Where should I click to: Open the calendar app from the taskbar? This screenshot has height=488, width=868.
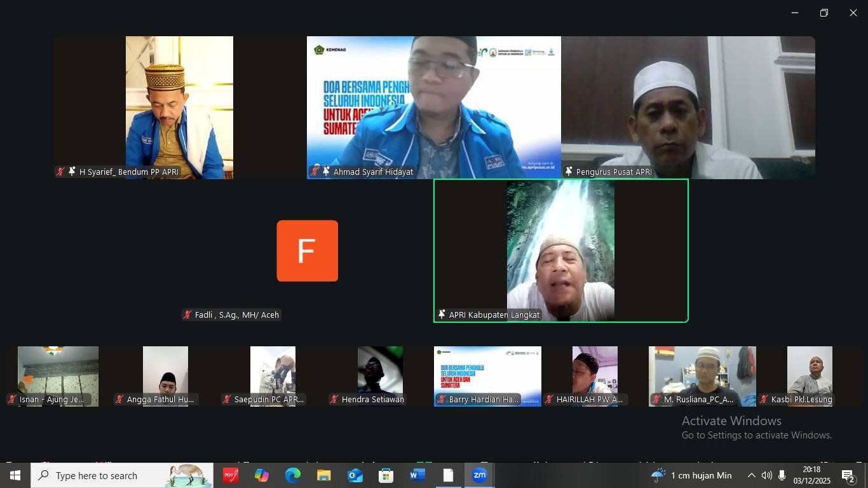(386, 475)
